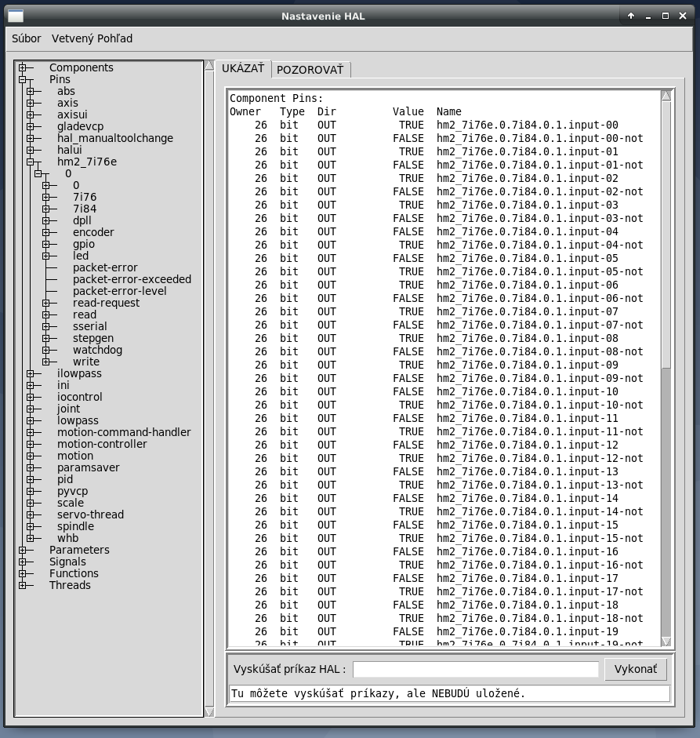Screen dimensions: 700x738
Task: Open the Vetvený Pohľad menu
Action: click(x=92, y=38)
